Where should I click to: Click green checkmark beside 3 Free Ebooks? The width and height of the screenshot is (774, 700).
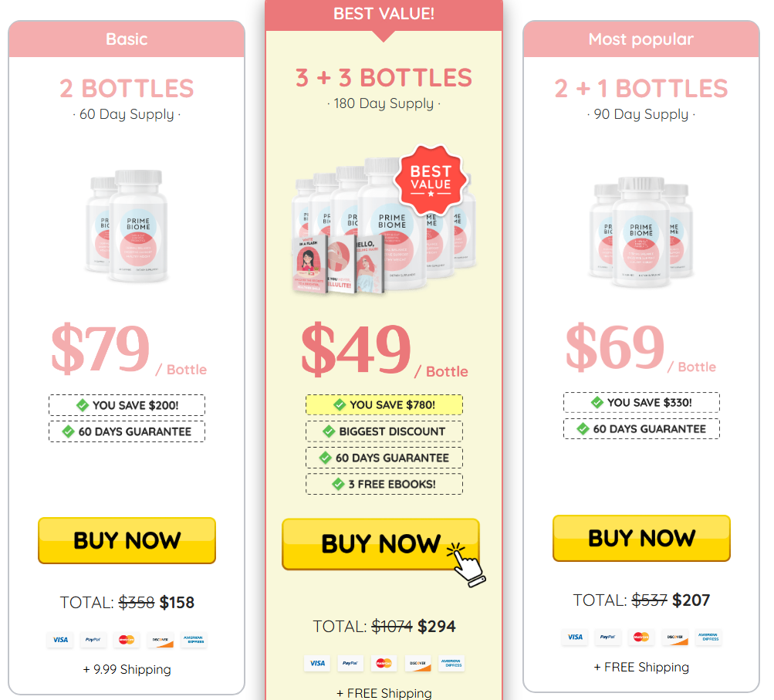pyautogui.click(x=338, y=484)
